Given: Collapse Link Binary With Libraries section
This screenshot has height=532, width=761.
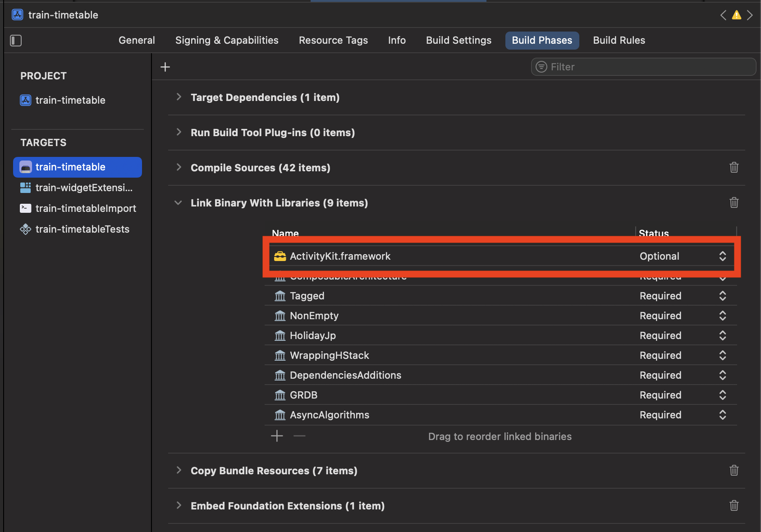Looking at the screenshot, I should (x=179, y=202).
